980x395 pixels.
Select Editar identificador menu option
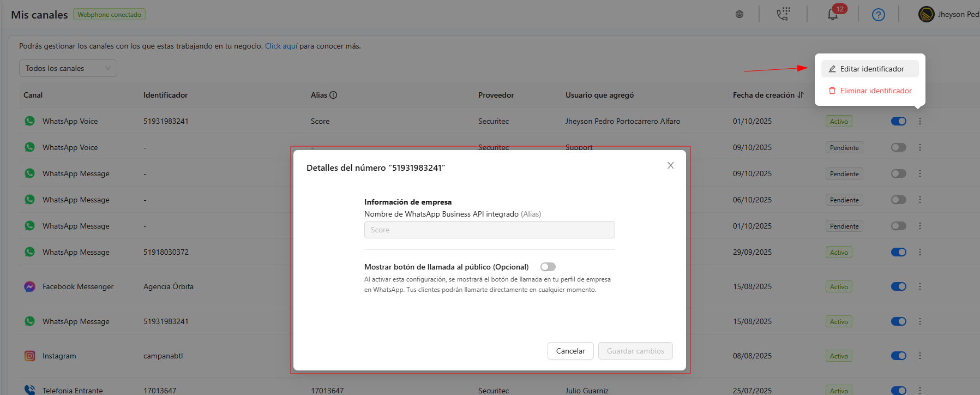click(x=870, y=69)
